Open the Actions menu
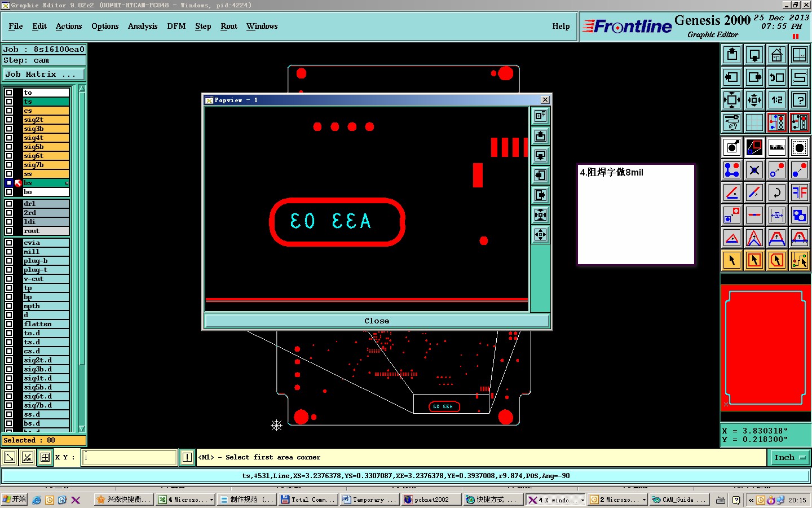 pyautogui.click(x=69, y=27)
